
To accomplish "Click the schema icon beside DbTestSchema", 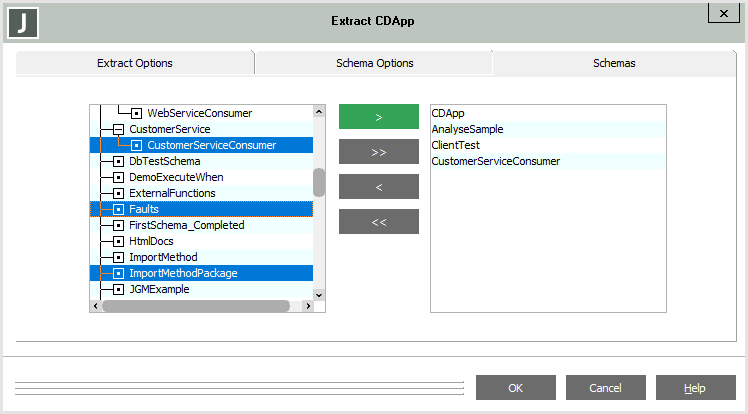I will pyautogui.click(x=118, y=161).
